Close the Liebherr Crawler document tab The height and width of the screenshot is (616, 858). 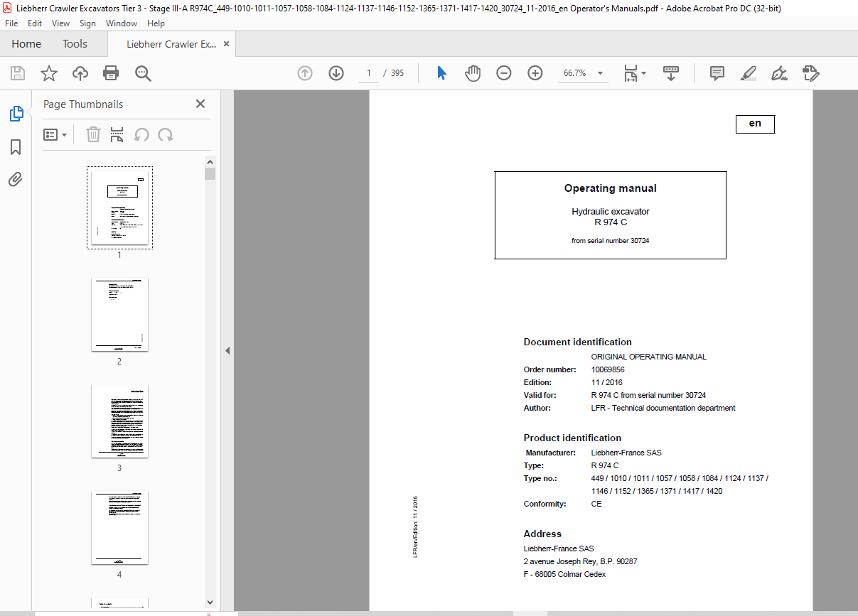pos(227,44)
